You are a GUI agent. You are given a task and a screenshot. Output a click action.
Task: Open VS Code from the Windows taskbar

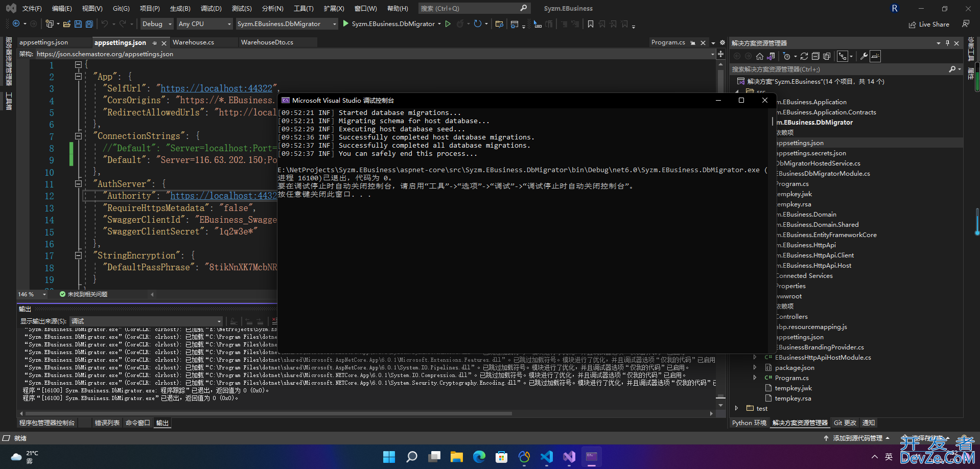(547, 457)
